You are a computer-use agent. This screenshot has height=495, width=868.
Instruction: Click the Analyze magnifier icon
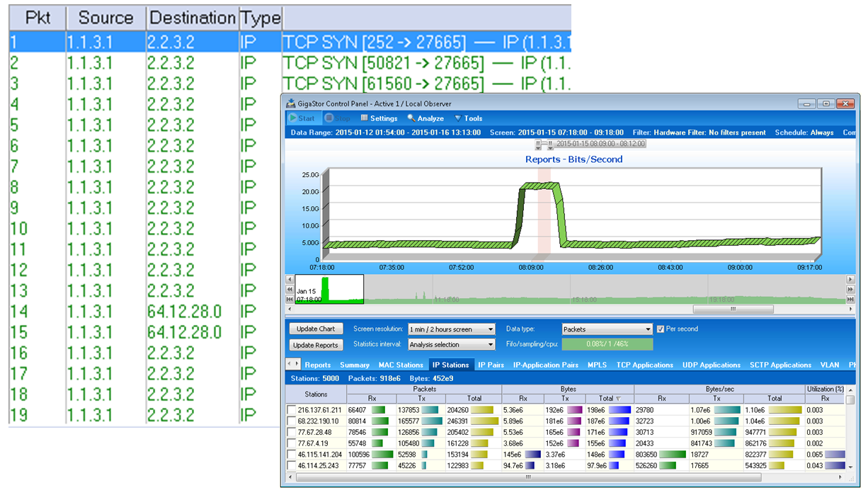click(411, 118)
